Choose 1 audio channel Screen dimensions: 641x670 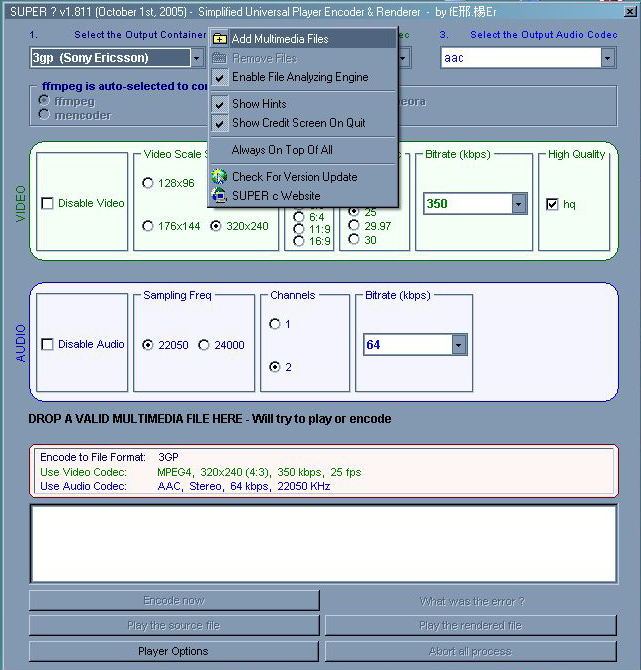tap(276, 324)
